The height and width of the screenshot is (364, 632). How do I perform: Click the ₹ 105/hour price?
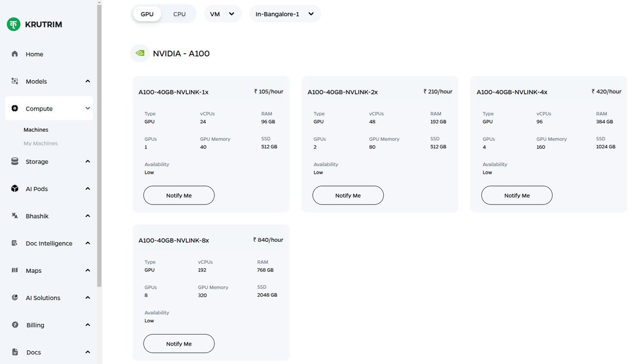tap(269, 91)
